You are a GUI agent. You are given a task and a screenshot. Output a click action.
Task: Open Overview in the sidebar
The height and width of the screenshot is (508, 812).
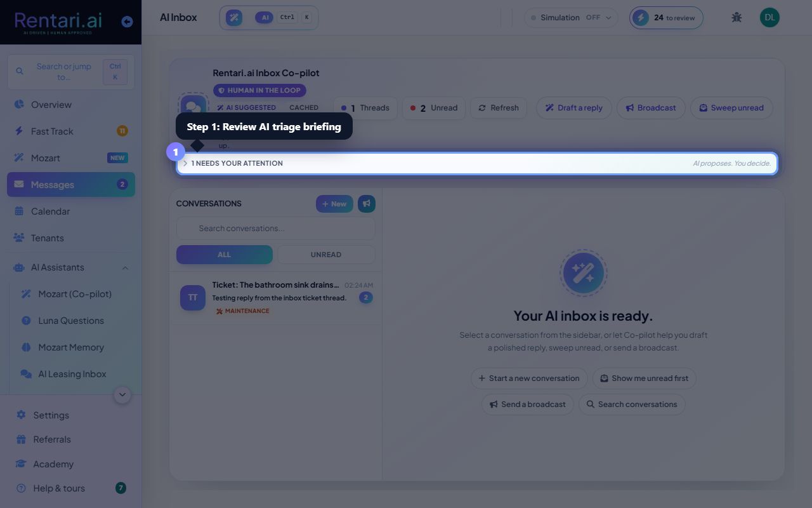click(70, 105)
